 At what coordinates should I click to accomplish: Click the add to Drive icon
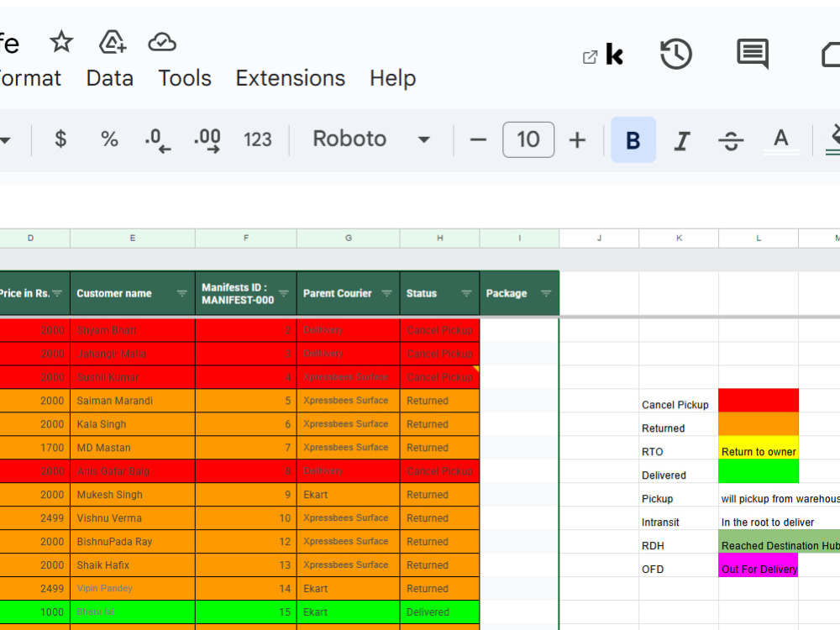(x=113, y=42)
